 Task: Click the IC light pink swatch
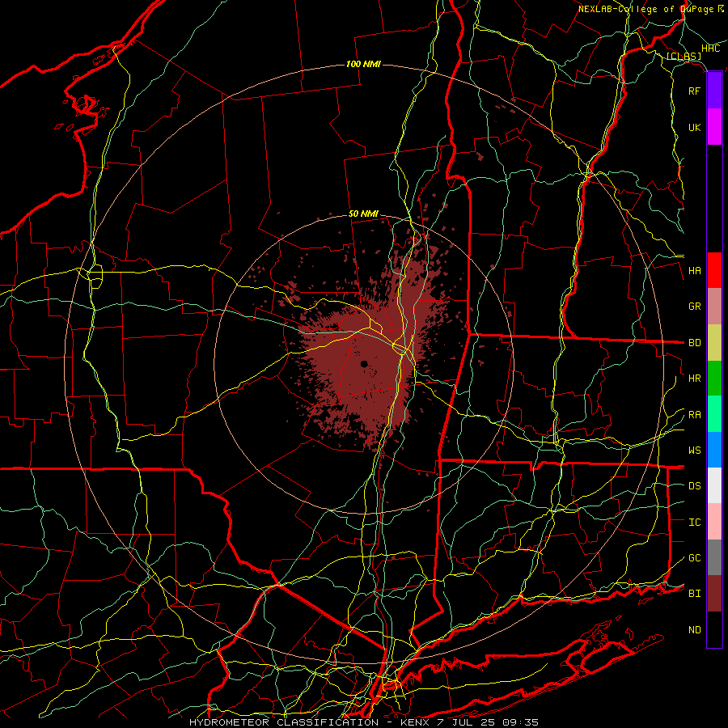[x=714, y=522]
